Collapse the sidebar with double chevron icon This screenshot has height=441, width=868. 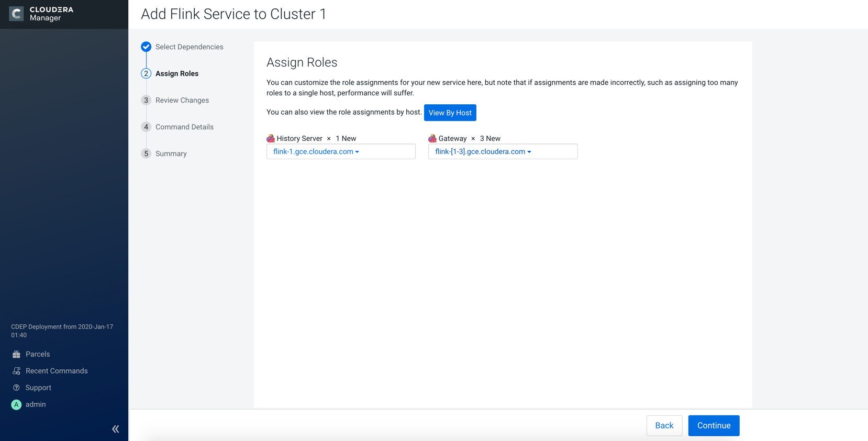(116, 429)
